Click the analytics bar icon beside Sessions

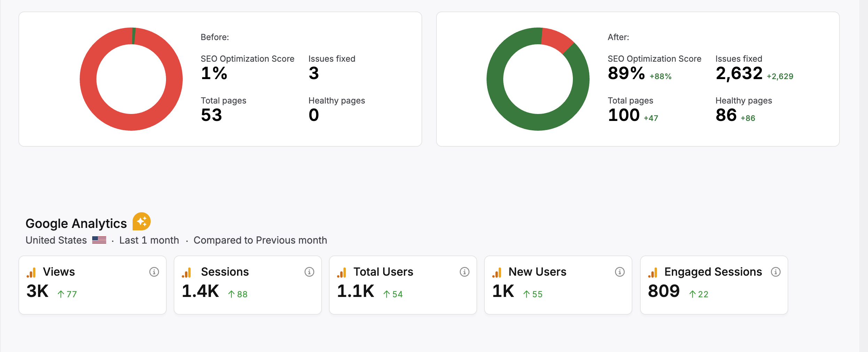click(187, 273)
